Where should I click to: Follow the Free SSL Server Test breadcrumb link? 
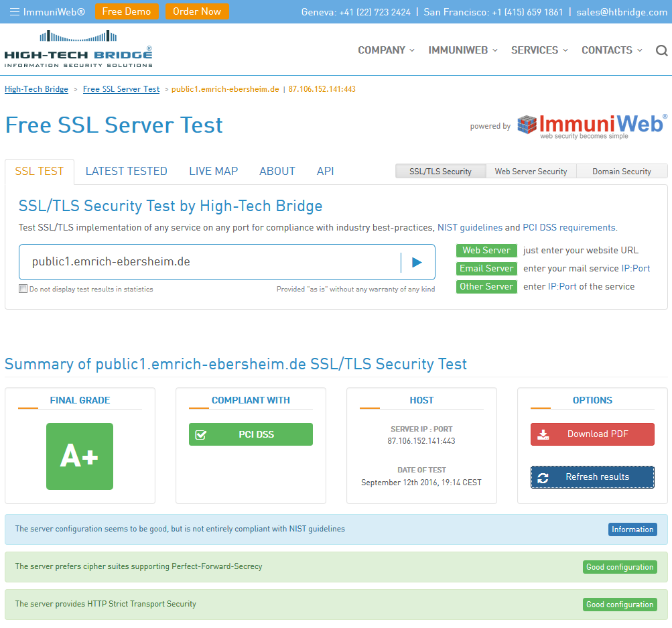coord(121,89)
